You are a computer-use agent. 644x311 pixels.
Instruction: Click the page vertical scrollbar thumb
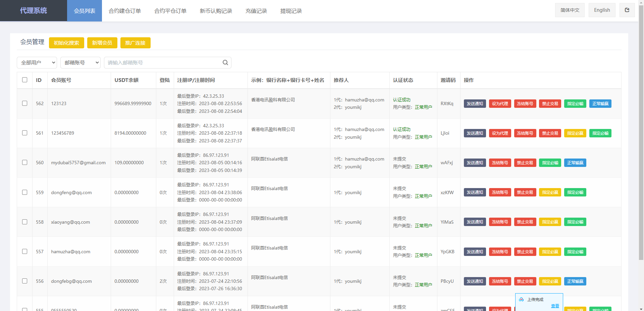click(x=641, y=134)
